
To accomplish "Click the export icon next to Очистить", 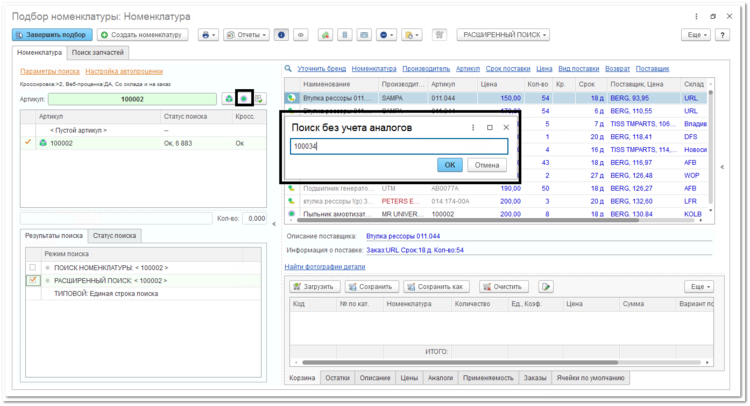I will pyautogui.click(x=546, y=286).
